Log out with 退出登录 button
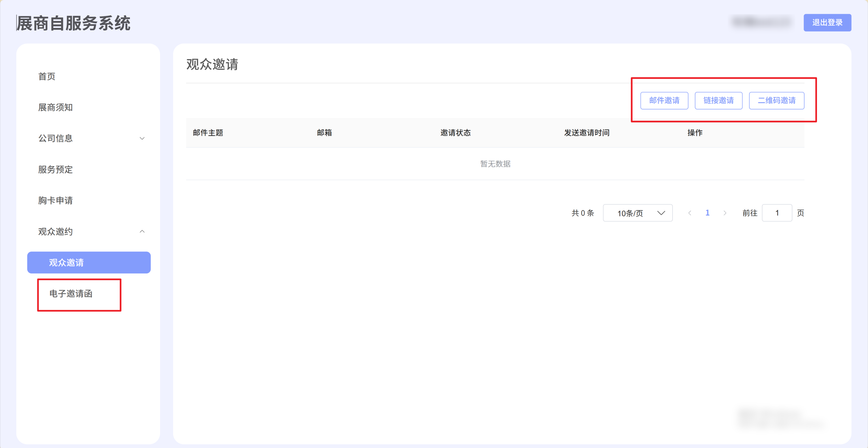 (x=827, y=23)
